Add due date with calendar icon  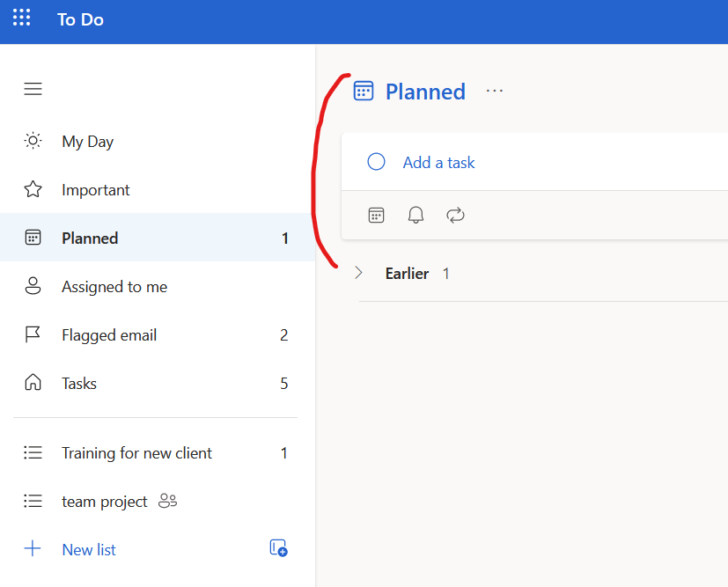click(x=376, y=216)
